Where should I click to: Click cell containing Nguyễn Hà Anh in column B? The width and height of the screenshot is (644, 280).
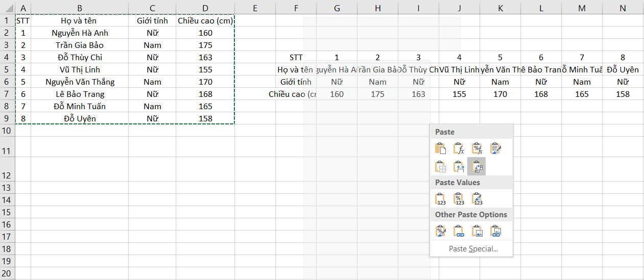pyautogui.click(x=80, y=33)
